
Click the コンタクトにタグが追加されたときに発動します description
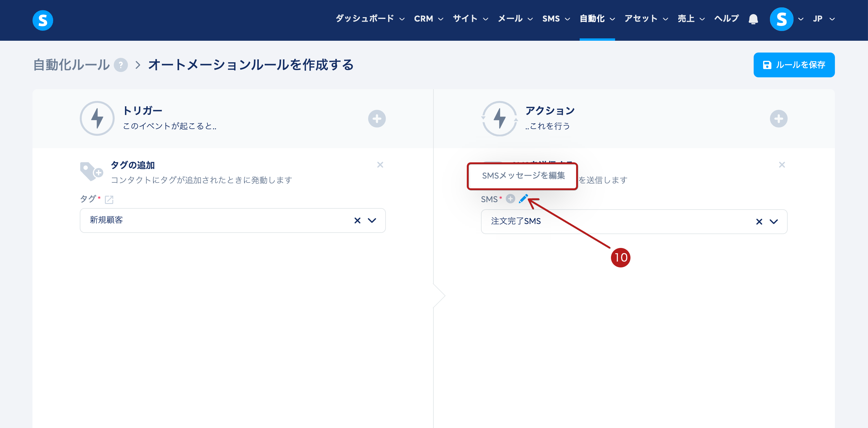[201, 180]
